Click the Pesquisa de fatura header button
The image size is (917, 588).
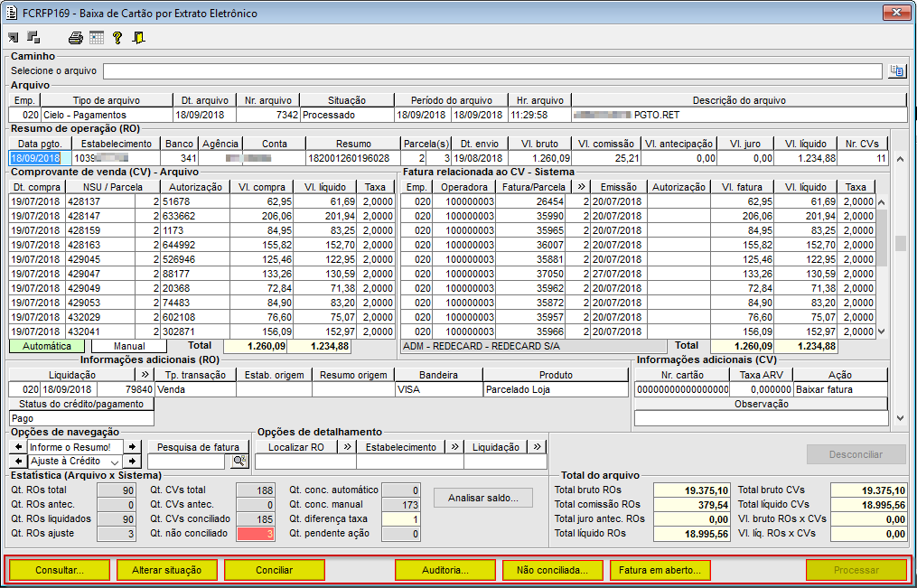[198, 447]
